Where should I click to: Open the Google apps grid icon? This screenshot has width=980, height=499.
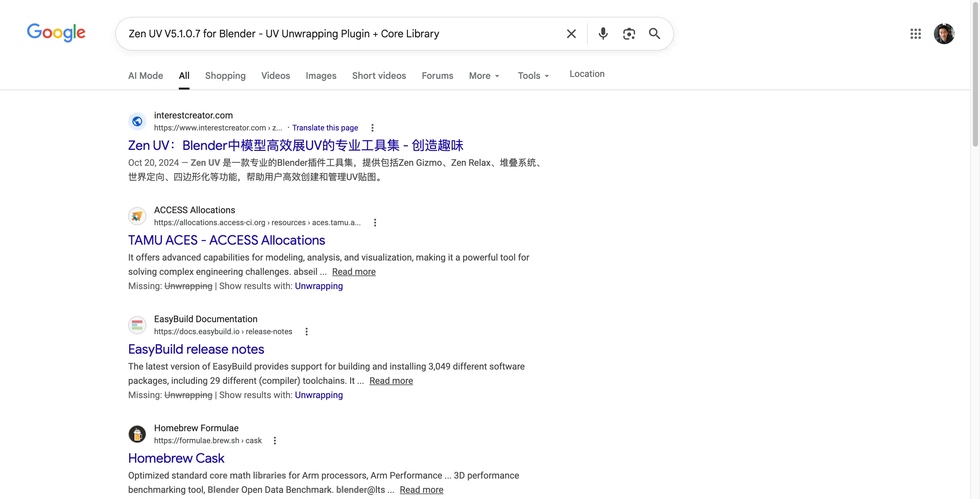[915, 34]
